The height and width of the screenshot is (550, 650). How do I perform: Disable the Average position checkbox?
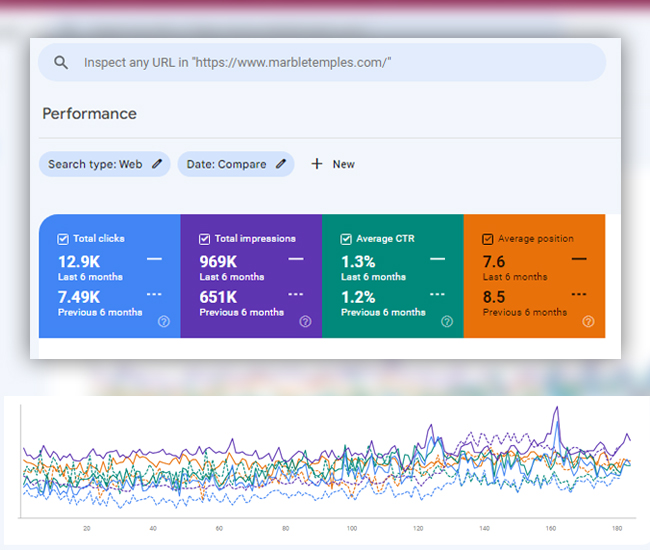488,239
